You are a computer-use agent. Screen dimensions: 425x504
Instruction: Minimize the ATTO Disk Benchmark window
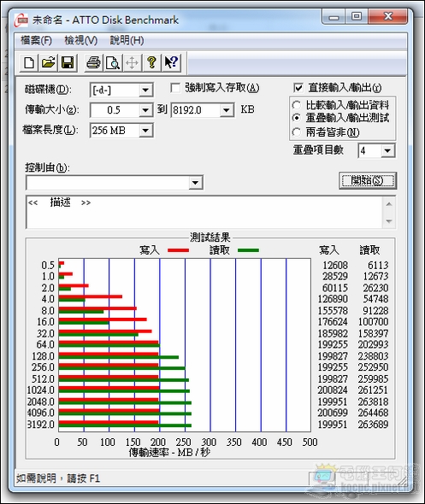[x=334, y=17]
